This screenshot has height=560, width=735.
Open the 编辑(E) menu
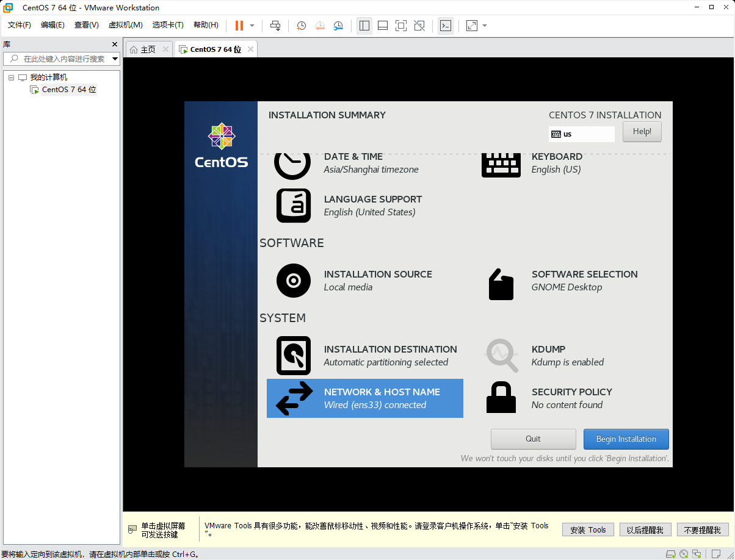[52, 25]
